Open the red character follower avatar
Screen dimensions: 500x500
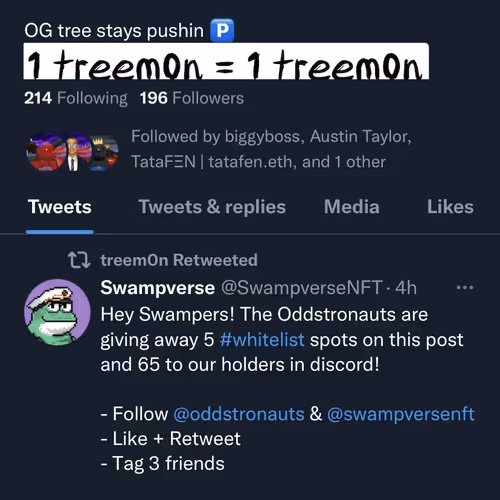click(x=45, y=152)
